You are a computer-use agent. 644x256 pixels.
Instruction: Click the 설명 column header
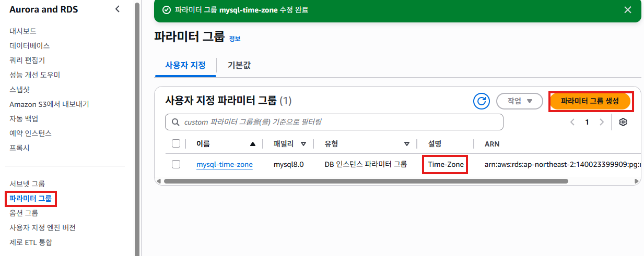pos(436,144)
